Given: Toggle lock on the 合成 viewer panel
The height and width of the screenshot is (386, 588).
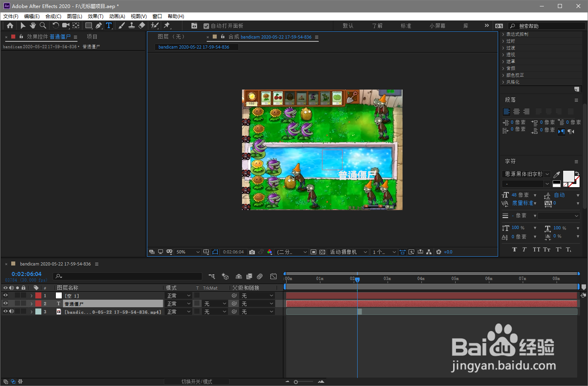Looking at the screenshot, I should [223, 37].
